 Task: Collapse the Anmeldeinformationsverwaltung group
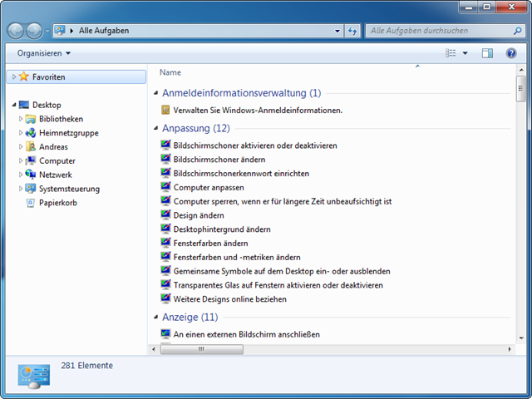pos(155,94)
